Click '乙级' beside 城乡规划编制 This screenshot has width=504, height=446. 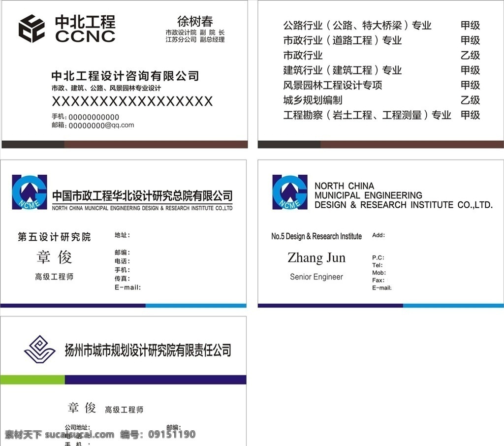tap(470, 100)
